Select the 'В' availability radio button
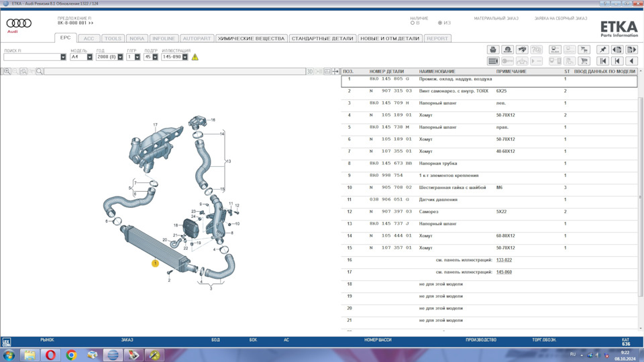The image size is (644, 362). [x=413, y=23]
